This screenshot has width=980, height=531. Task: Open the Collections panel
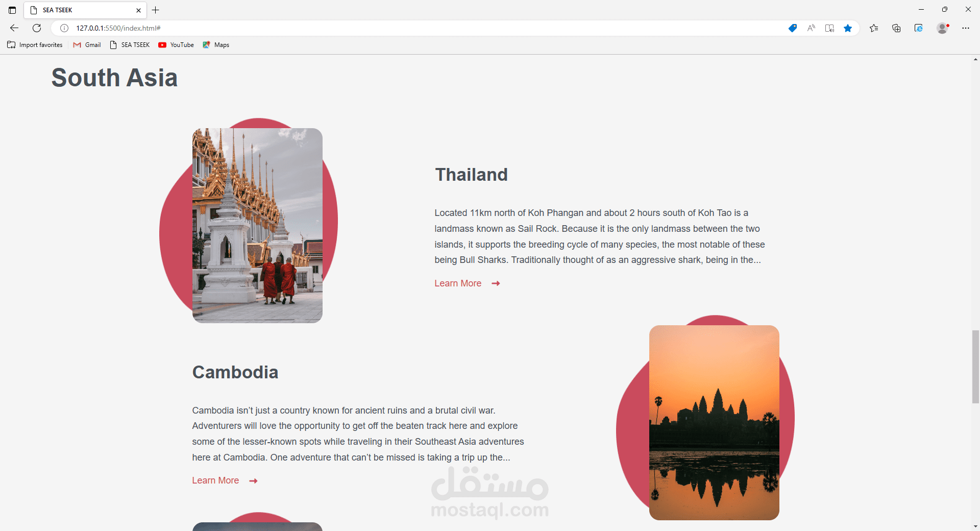[896, 28]
